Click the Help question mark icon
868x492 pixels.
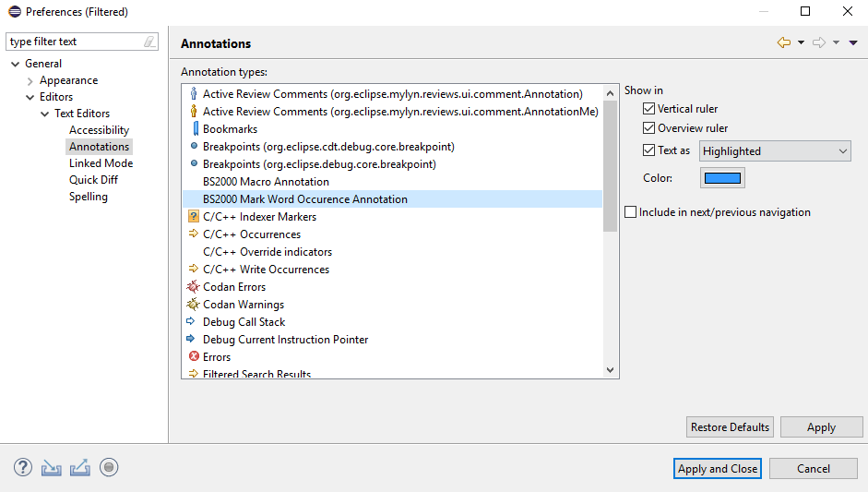pos(23,467)
